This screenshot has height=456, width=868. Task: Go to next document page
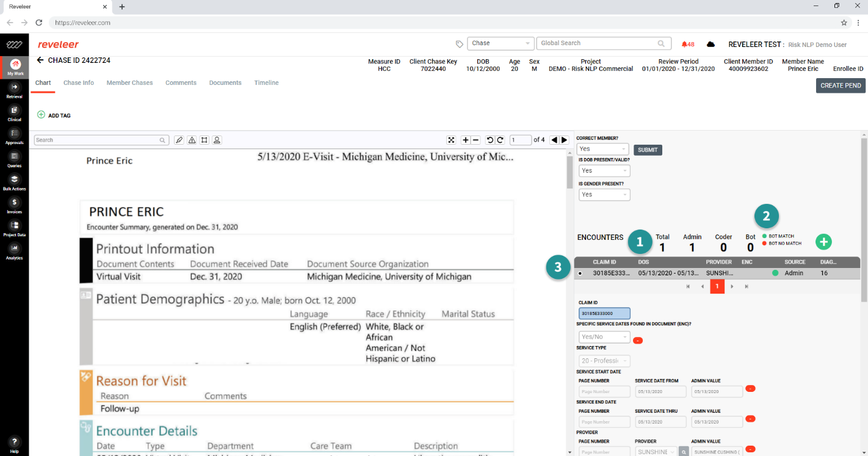coord(565,140)
